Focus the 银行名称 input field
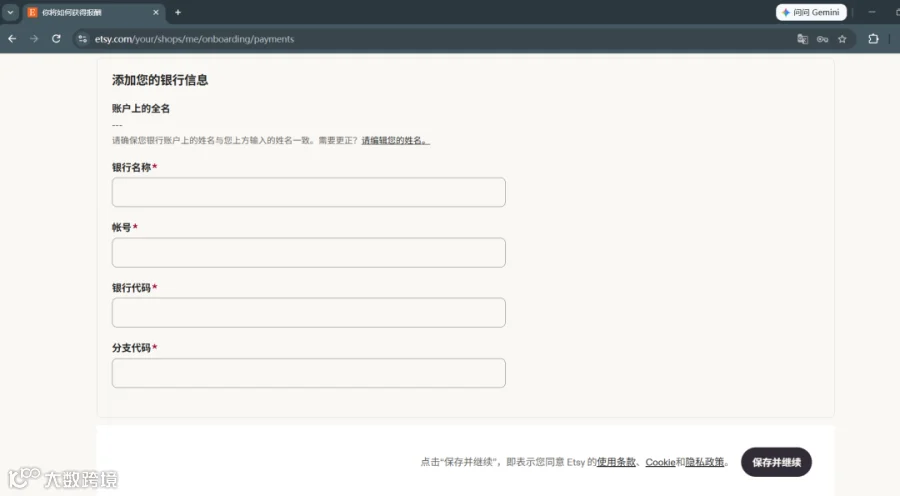 click(309, 192)
